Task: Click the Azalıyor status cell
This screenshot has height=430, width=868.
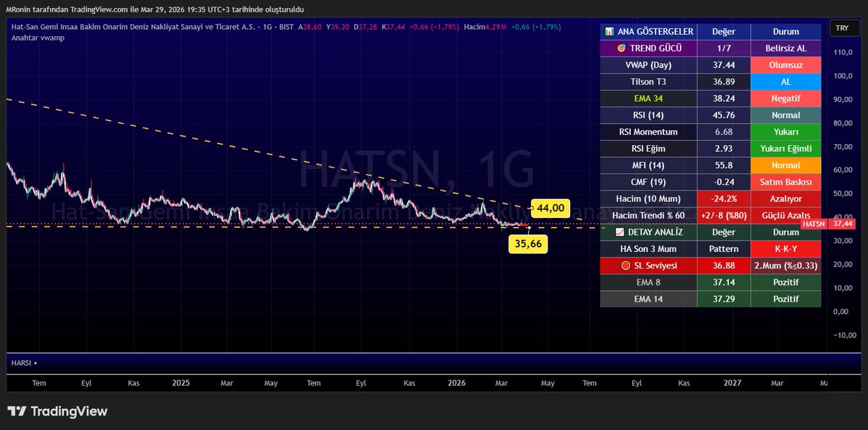Action: coord(786,198)
